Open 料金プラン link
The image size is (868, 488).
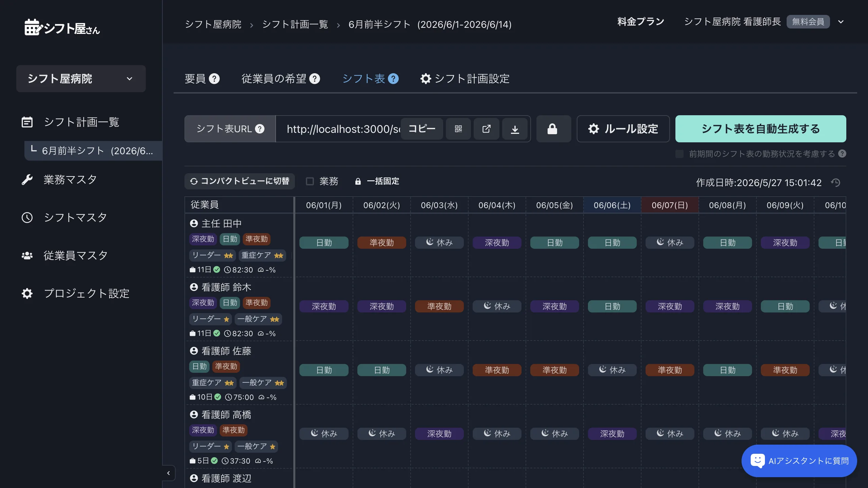[640, 22]
